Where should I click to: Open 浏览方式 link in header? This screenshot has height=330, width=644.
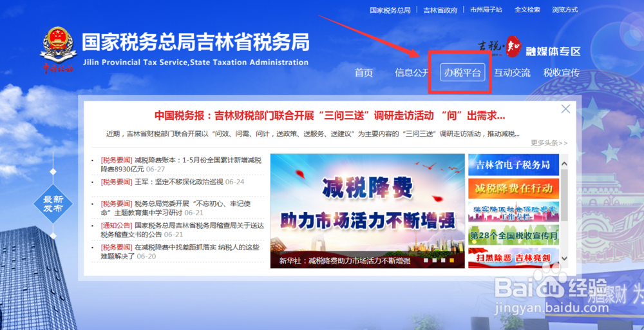pyautogui.click(x=565, y=10)
